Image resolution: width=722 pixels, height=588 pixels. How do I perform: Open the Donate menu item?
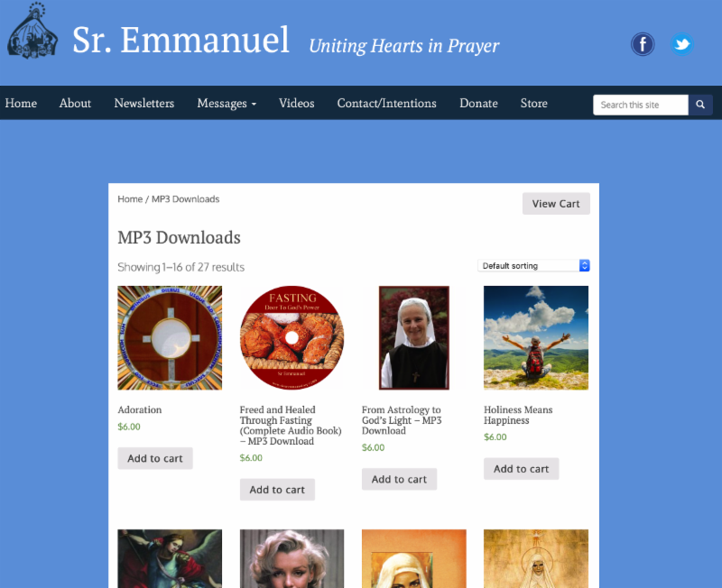[478, 103]
